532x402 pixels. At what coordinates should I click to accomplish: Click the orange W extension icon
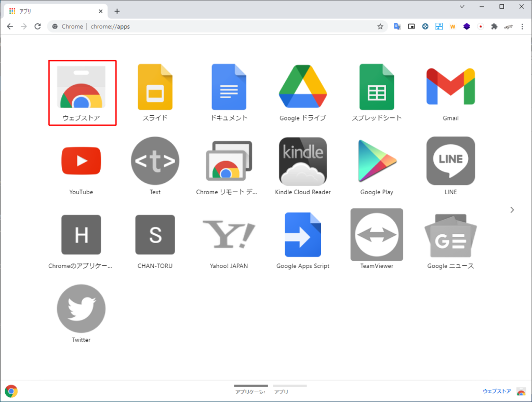pyautogui.click(x=453, y=26)
